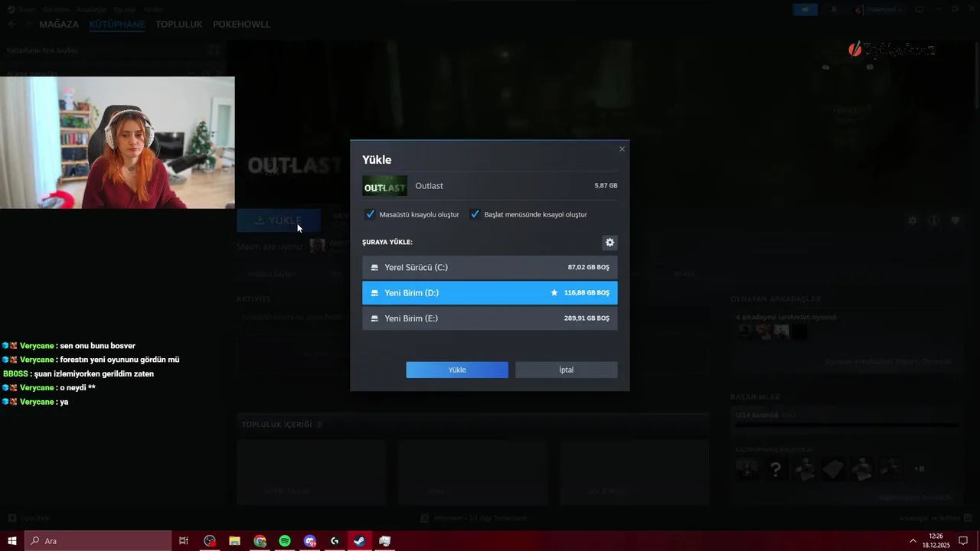Select Yeni Birim (E:) drive
Screen dimensions: 980x551
[489, 318]
